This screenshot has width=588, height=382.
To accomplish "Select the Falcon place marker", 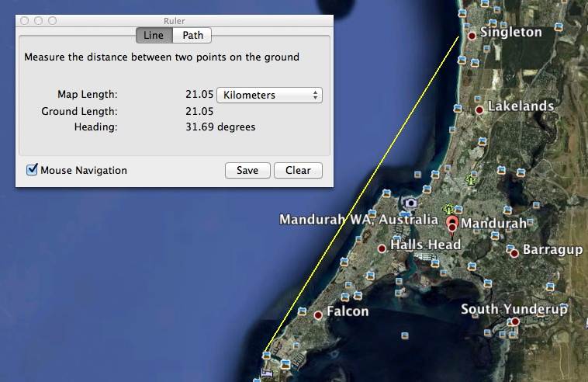I will [x=318, y=314].
